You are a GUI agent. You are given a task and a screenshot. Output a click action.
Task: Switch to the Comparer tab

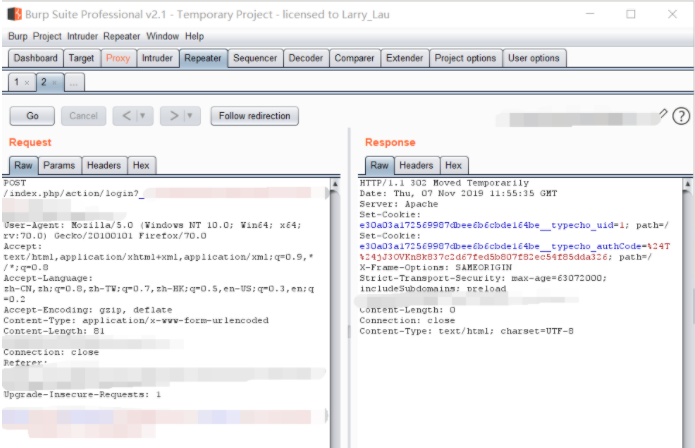click(354, 58)
